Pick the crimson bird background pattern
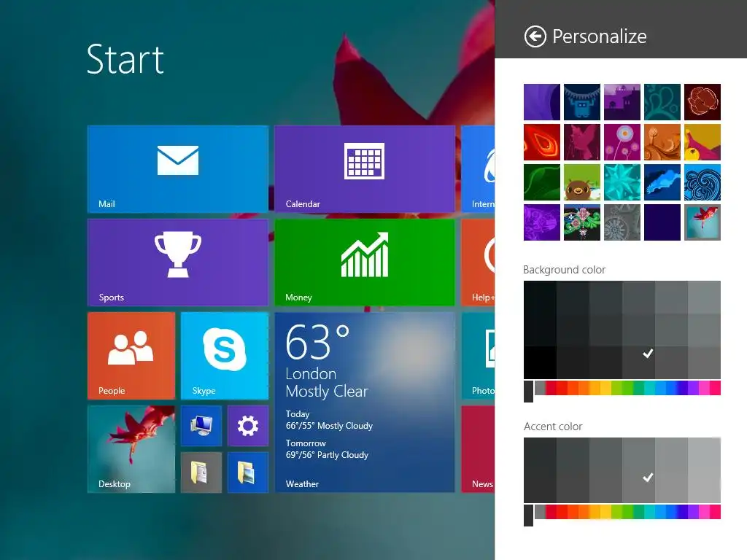The image size is (747, 560). coord(581,142)
